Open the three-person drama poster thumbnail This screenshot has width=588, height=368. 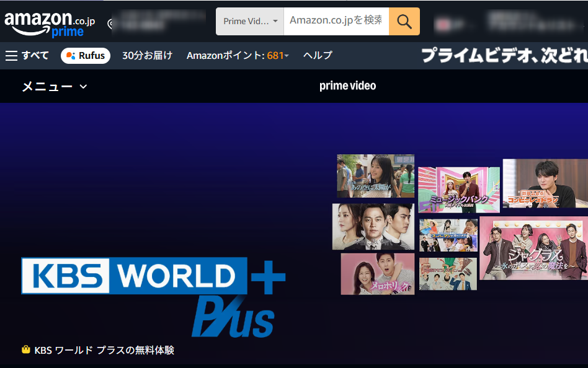(373, 227)
